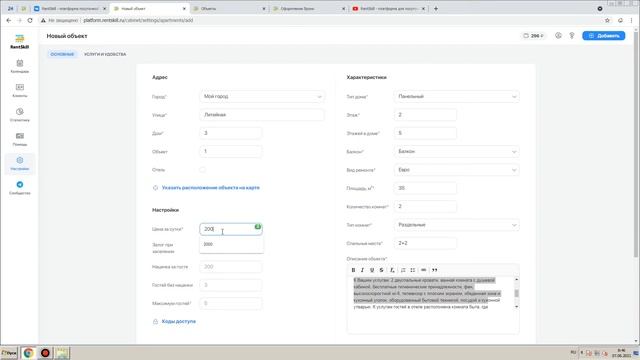Click the Спальные места input field
The width and height of the screenshot is (640, 360).
[x=425, y=243]
